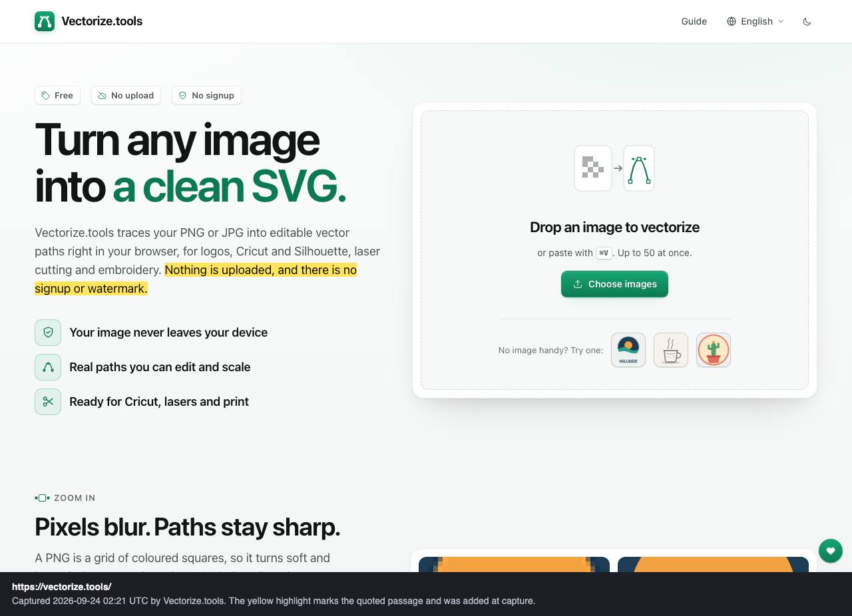Click the pixel grid icon in dropzone

click(x=593, y=168)
